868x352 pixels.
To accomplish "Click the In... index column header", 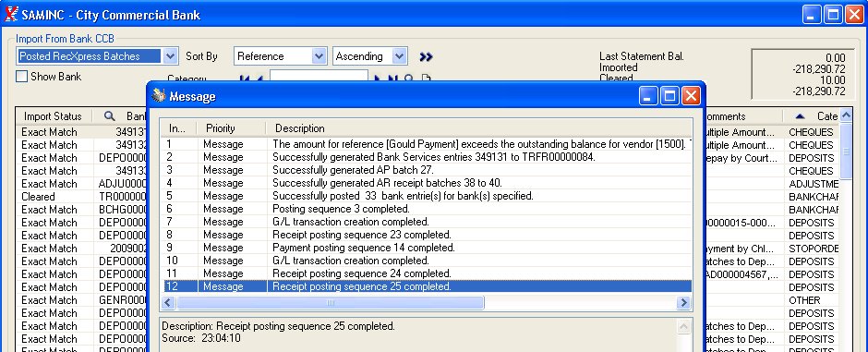I will pyautogui.click(x=178, y=128).
